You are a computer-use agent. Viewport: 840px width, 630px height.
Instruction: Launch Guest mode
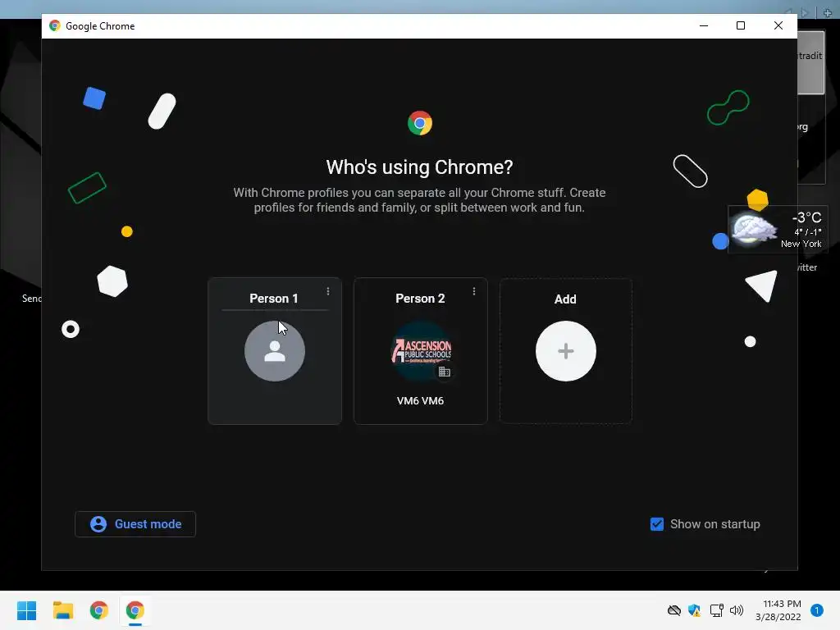(135, 524)
